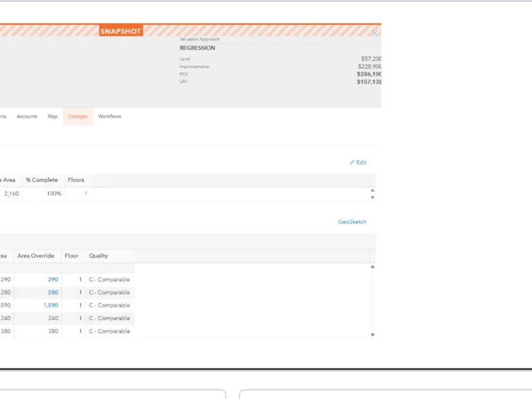
Task: Click the pencil Edit icon
Action: coord(352,163)
